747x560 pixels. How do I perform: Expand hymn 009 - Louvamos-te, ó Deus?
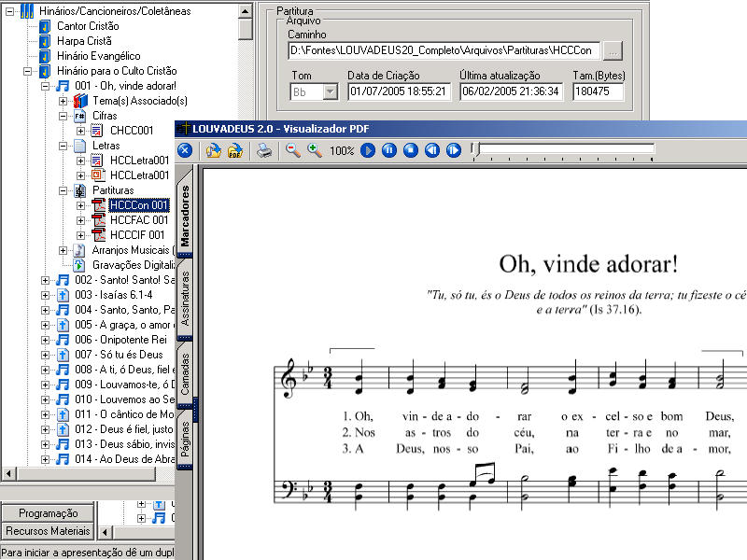coord(45,385)
